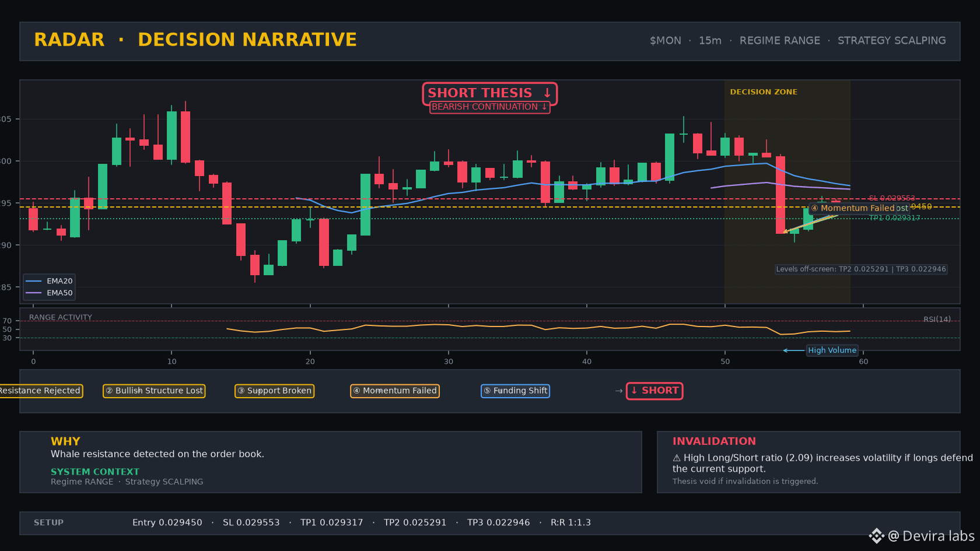The height and width of the screenshot is (551, 980).
Task: Click the RADAR DECISION NARRATIVE title
Action: coord(195,40)
